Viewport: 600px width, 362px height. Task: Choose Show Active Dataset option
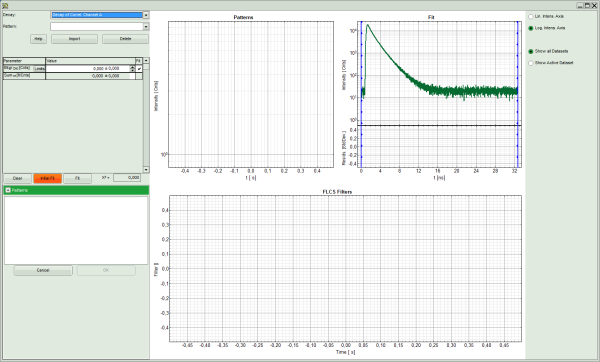click(531, 63)
